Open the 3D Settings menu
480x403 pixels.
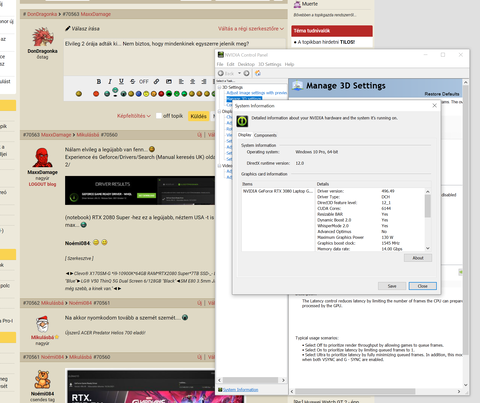pos(270,64)
